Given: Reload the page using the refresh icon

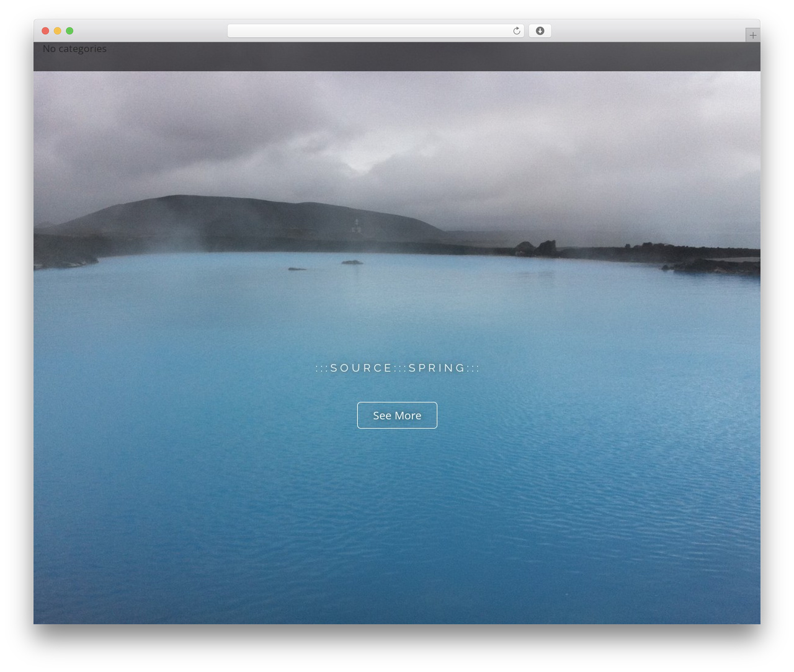Looking at the screenshot, I should point(516,31).
